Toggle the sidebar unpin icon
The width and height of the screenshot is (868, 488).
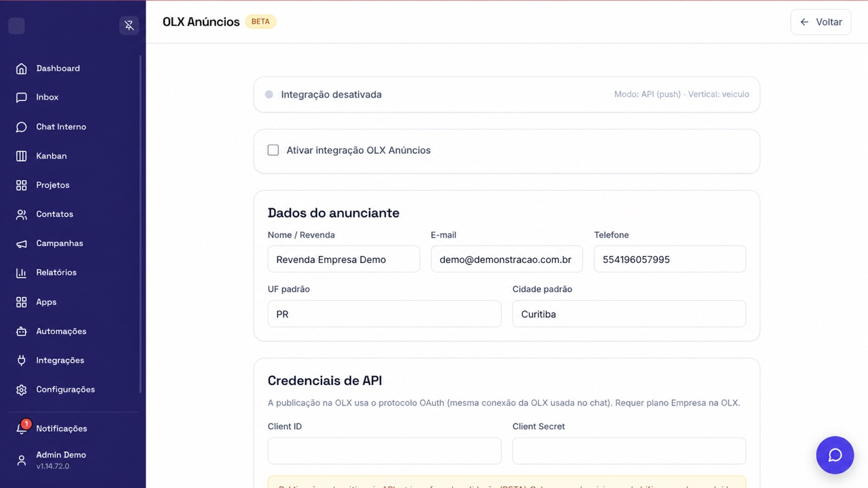(x=129, y=26)
